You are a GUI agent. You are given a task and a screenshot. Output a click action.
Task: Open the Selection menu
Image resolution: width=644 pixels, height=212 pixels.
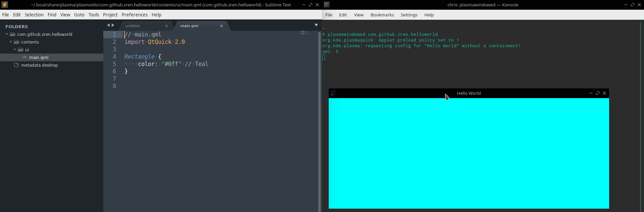[x=34, y=15]
